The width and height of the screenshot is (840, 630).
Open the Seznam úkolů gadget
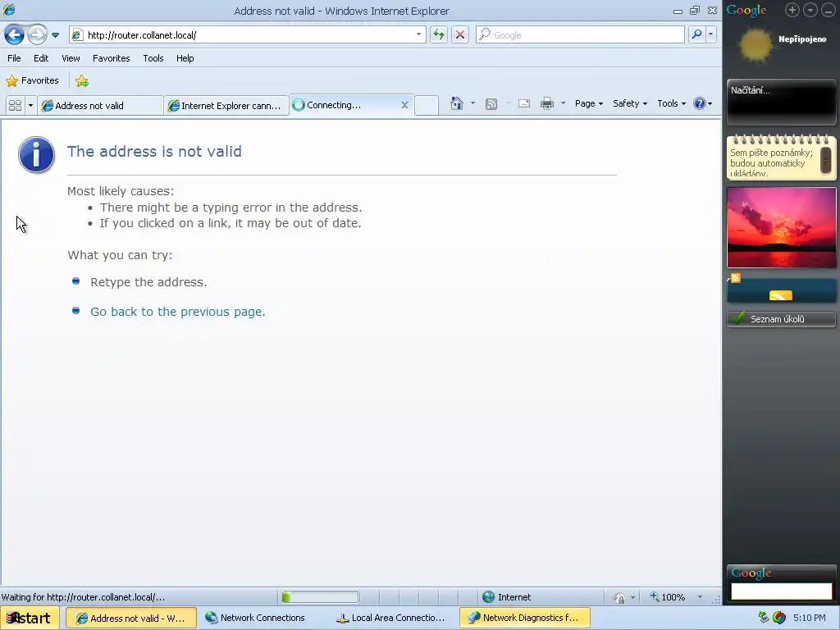781,319
